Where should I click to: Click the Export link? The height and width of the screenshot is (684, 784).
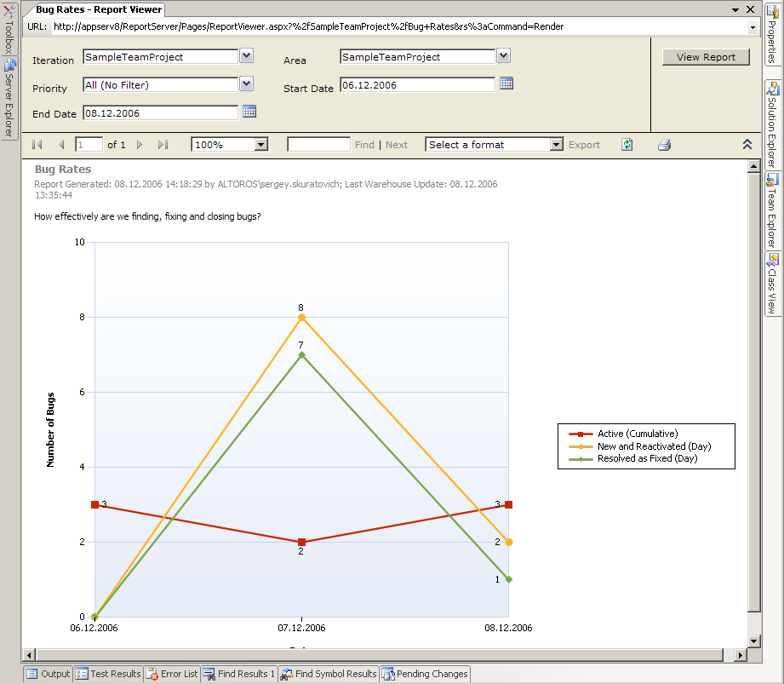pos(584,145)
